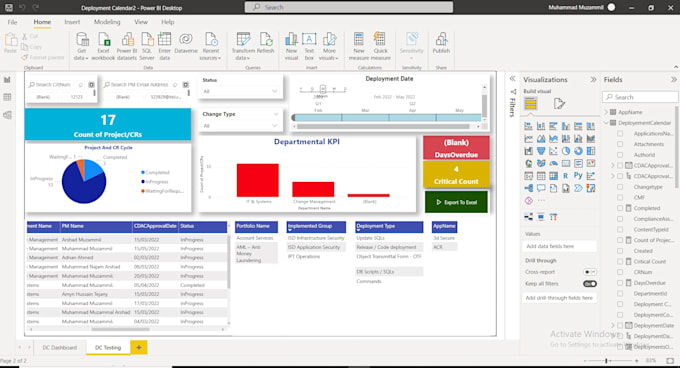Add a new report page
Image resolution: width=680 pixels, height=368 pixels.
tap(139, 347)
